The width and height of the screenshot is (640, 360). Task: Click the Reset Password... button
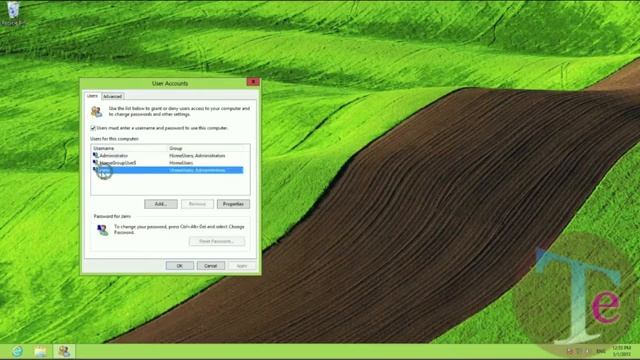[217, 241]
